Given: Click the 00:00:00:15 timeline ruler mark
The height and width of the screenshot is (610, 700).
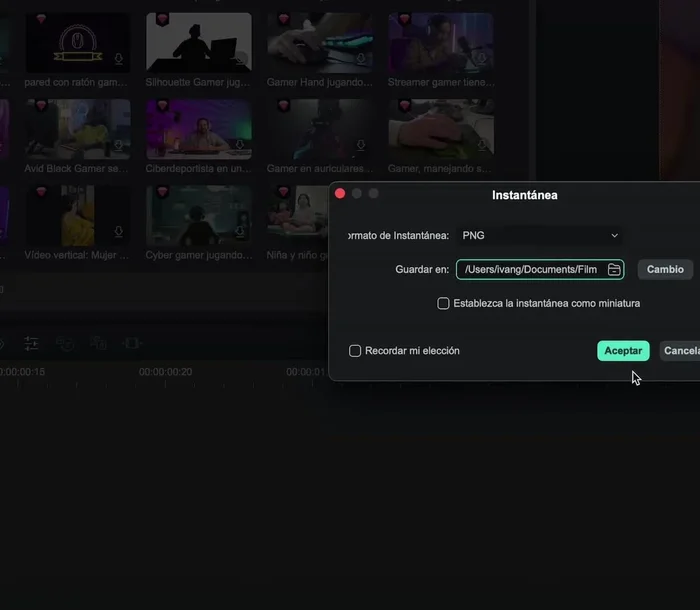Looking at the screenshot, I should click(22, 372).
